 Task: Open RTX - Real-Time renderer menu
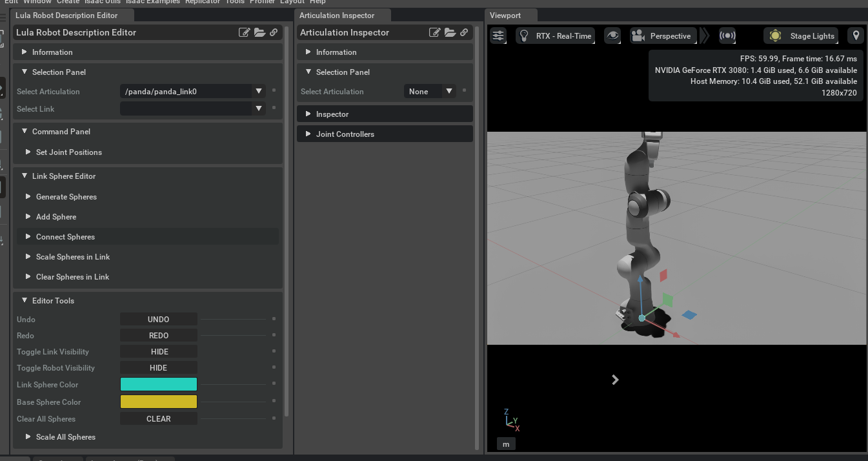pyautogui.click(x=556, y=36)
